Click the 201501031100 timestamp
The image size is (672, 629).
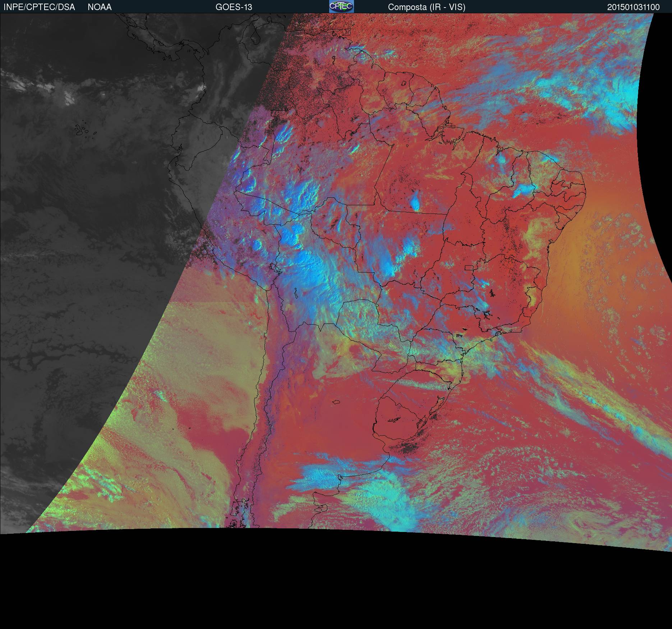coord(634,7)
